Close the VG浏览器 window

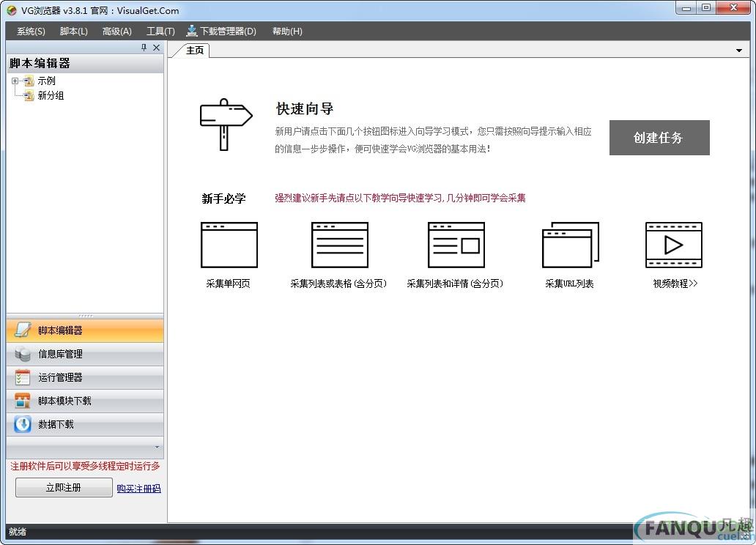point(734,8)
